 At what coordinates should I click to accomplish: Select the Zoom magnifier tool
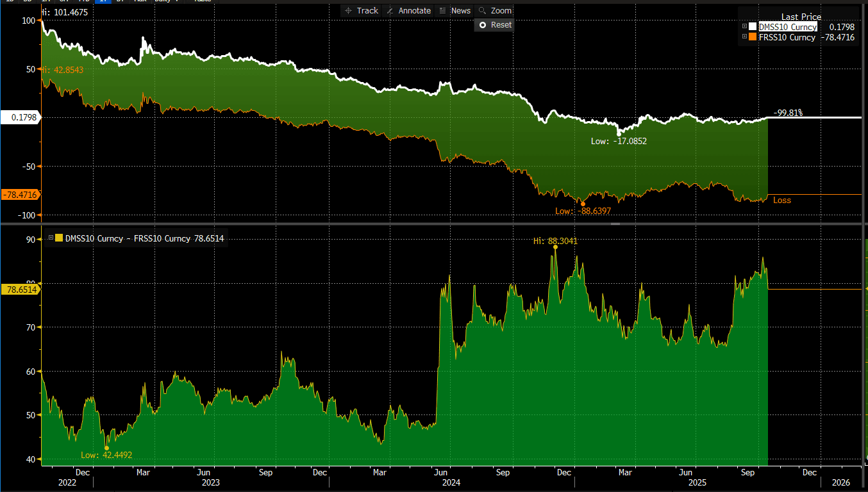[482, 11]
